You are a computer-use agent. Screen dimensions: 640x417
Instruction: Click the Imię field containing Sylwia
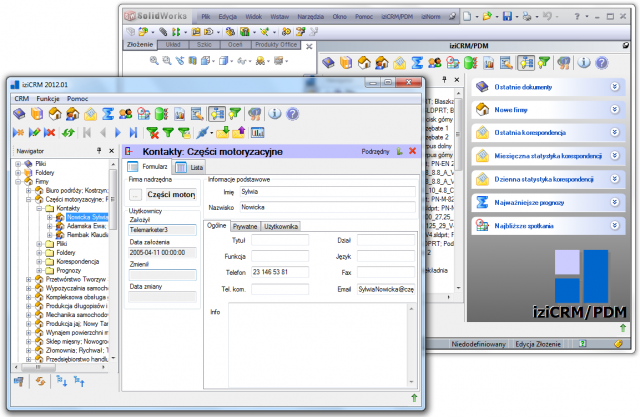[x=327, y=192]
